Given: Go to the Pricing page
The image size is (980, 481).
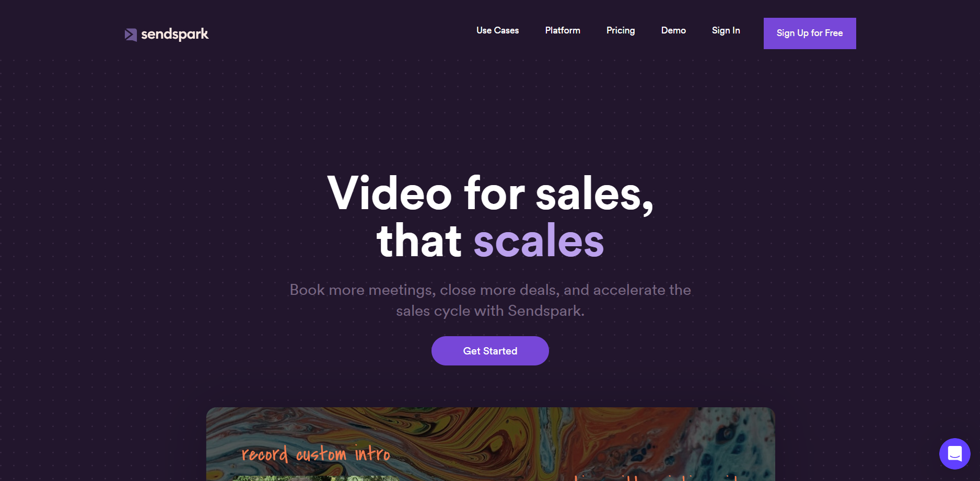Looking at the screenshot, I should pos(621,30).
